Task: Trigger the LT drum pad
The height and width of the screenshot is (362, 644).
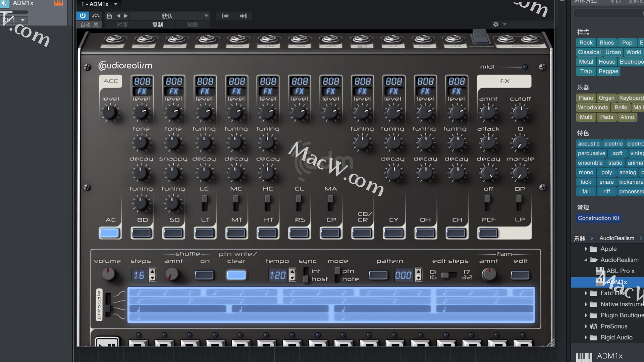Action: [x=205, y=233]
